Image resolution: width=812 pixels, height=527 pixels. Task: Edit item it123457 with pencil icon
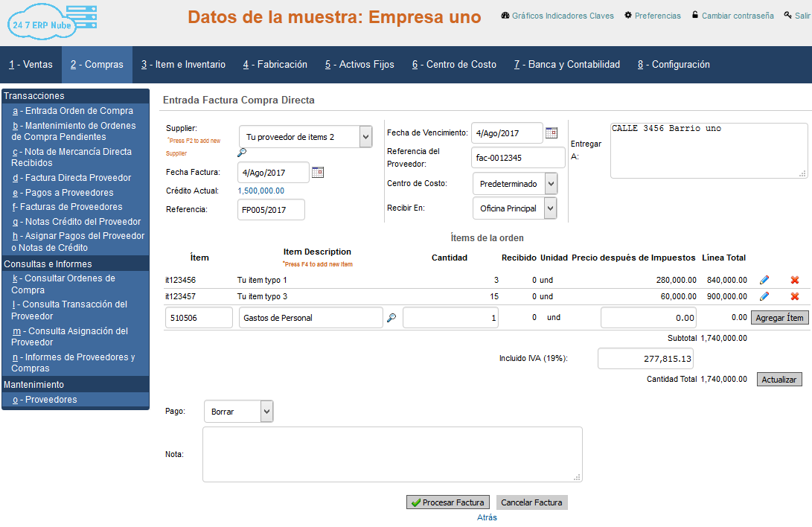(764, 296)
